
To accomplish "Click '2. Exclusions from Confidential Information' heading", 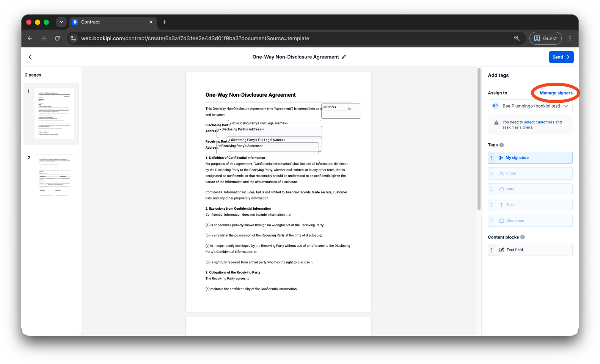I will 238,209.
